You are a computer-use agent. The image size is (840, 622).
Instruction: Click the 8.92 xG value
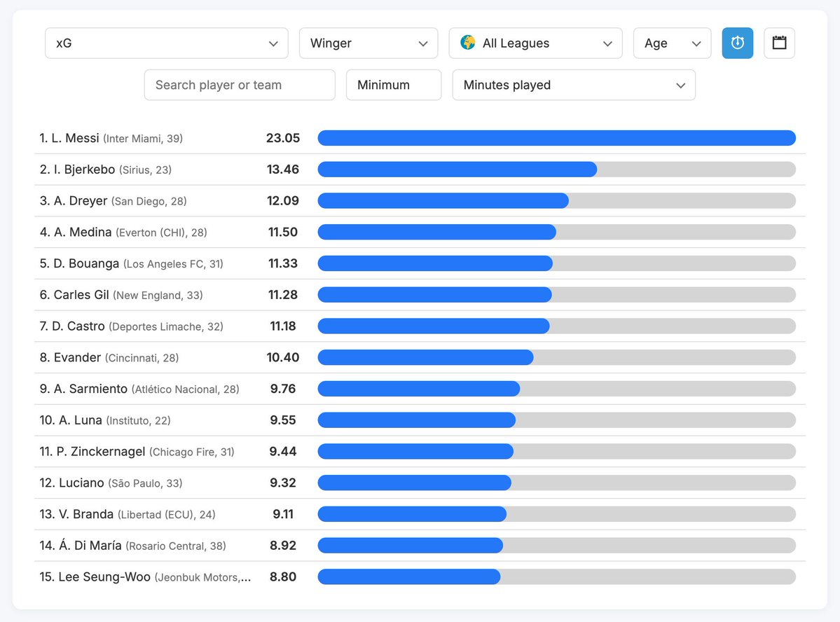(x=283, y=546)
